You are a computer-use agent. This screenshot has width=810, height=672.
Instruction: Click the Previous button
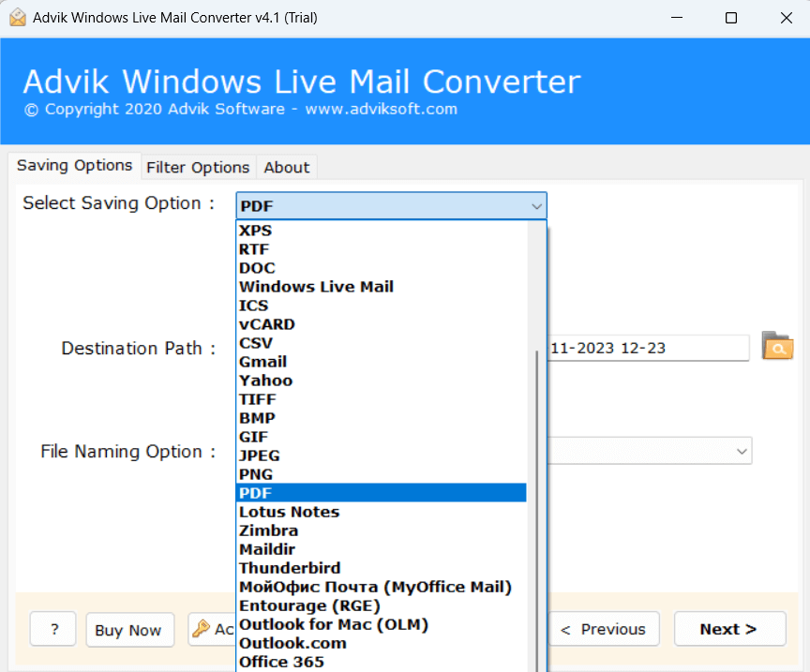pos(604,629)
